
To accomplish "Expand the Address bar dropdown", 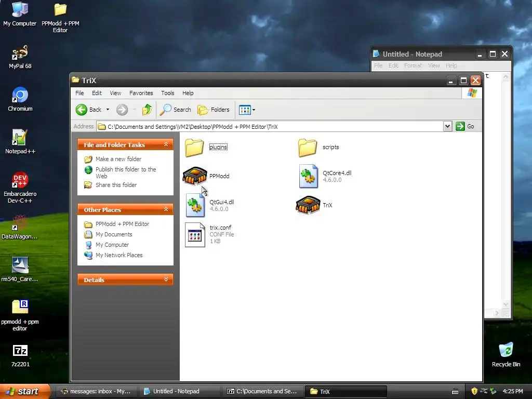I will pos(447,127).
